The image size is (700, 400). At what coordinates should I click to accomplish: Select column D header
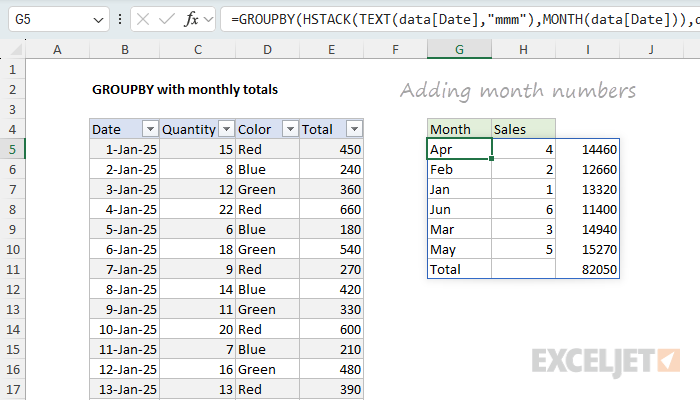pyautogui.click(x=267, y=50)
